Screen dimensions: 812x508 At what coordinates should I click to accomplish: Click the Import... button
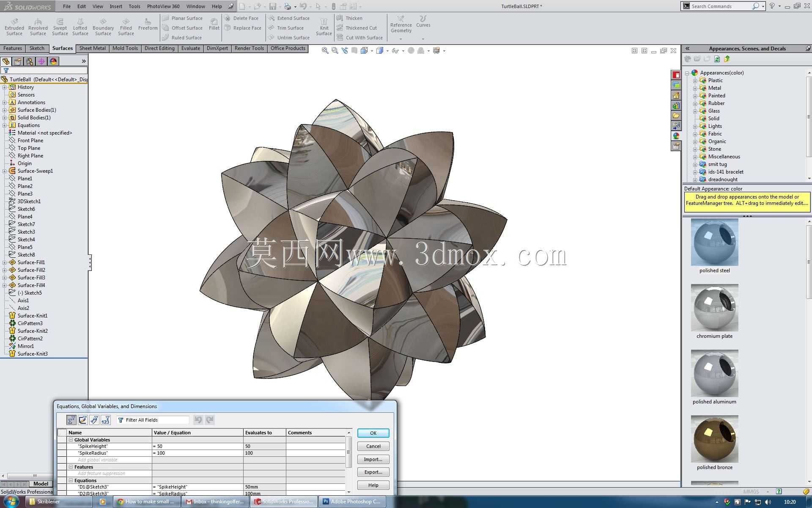[373, 459]
